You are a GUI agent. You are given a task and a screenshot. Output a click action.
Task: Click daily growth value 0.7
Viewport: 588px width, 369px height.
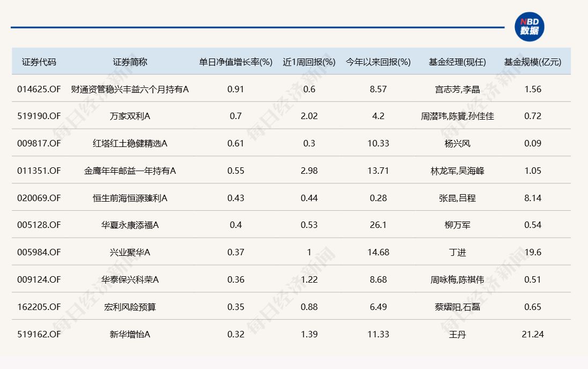tap(236, 116)
